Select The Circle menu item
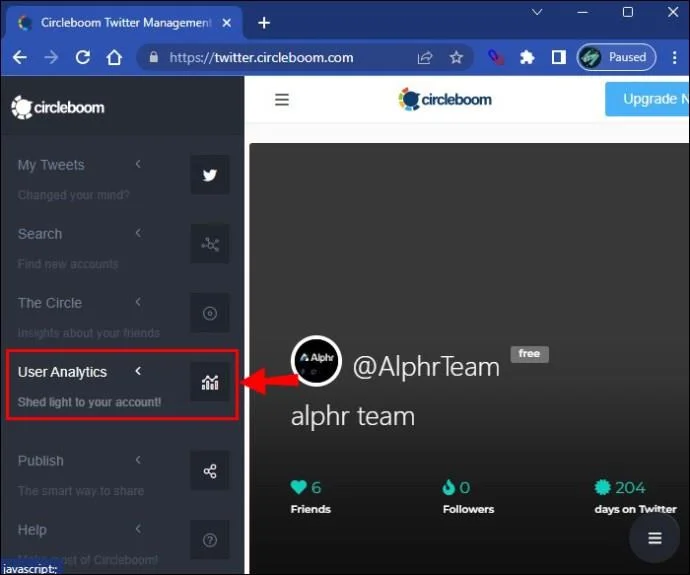690x575 pixels. coord(50,303)
